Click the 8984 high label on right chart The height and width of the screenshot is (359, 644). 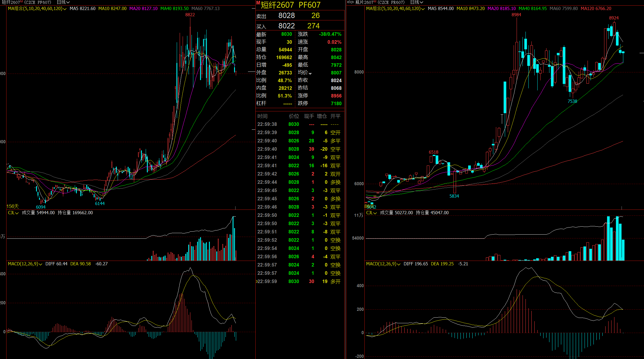click(516, 15)
